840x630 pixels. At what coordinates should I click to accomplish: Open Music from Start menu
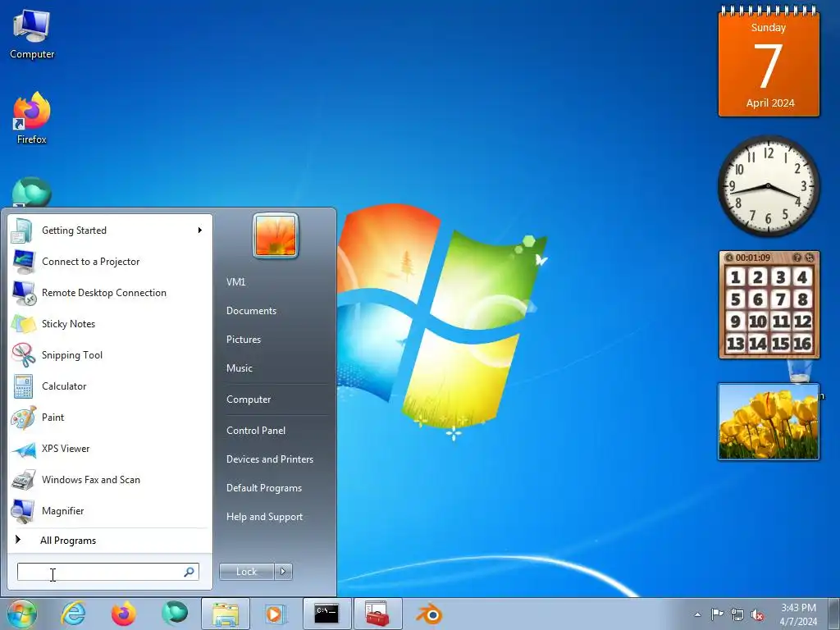[239, 368]
